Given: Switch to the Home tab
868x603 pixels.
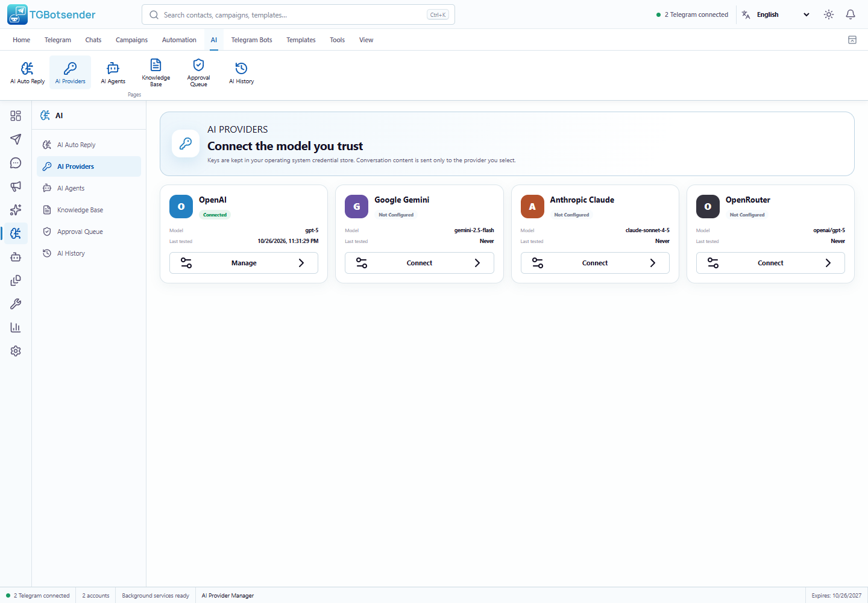Looking at the screenshot, I should pos(22,40).
